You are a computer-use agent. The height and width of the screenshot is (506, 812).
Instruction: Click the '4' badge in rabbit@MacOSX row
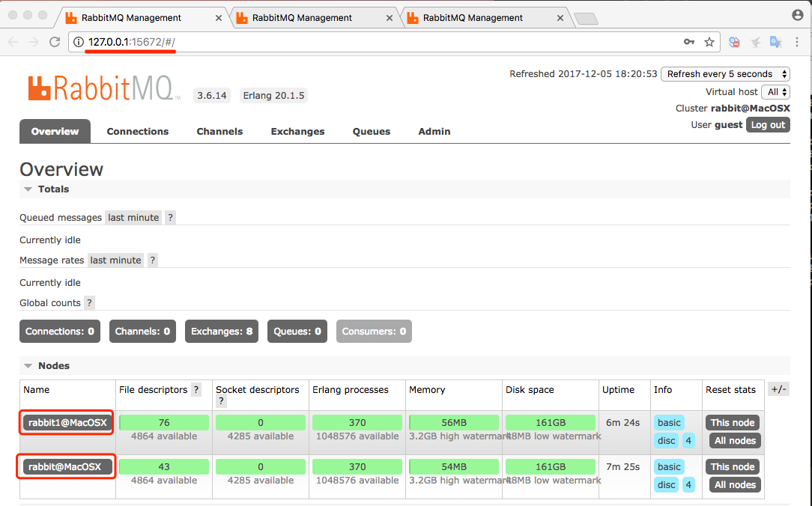pos(688,485)
